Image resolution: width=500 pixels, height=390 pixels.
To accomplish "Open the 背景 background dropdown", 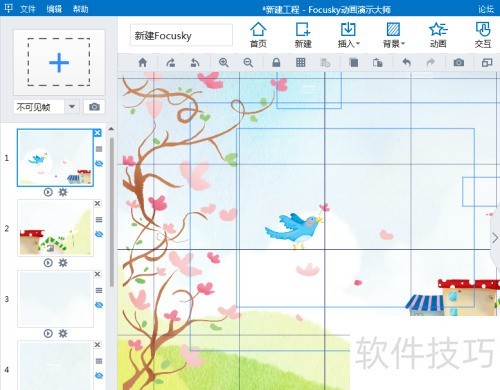I will [x=393, y=35].
